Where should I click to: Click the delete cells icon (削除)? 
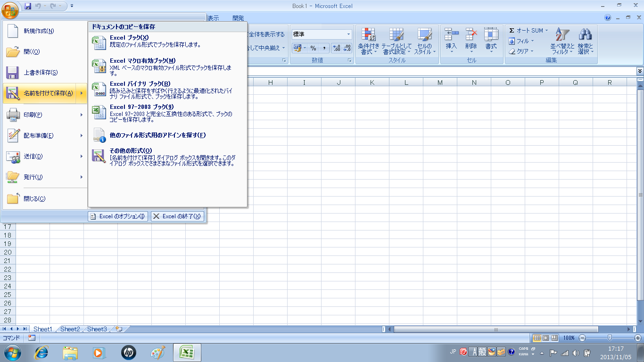point(471,35)
